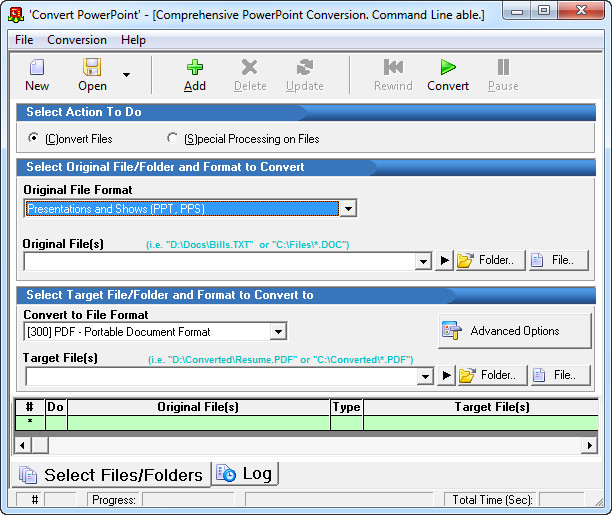Switch to the Log tab
Image resolution: width=612 pixels, height=515 pixels.
coord(245,474)
